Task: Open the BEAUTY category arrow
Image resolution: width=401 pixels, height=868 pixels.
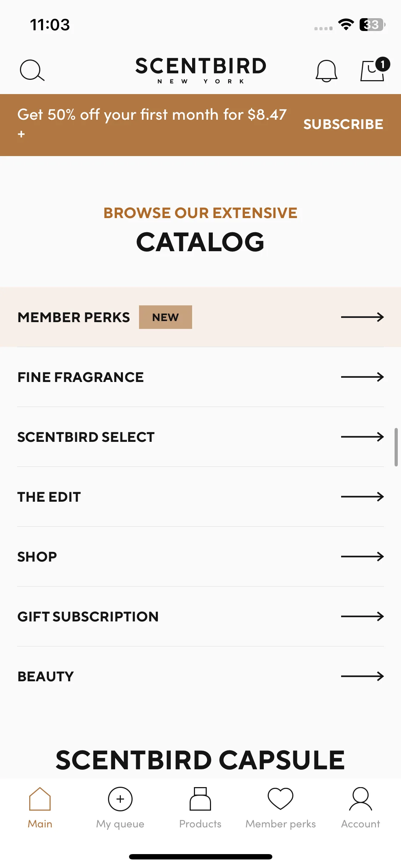Action: (362, 676)
